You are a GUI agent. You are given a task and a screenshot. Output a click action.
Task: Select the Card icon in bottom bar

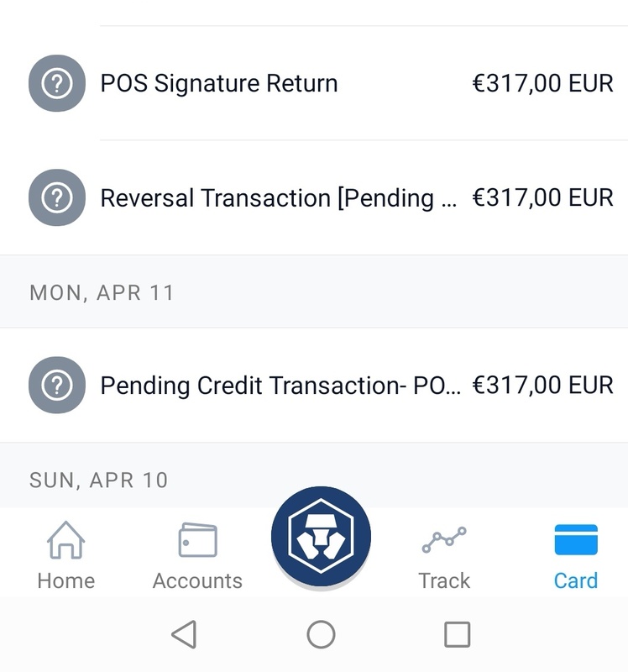(576, 540)
